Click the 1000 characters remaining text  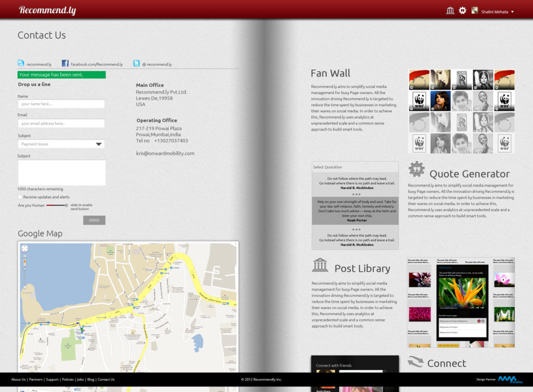click(40, 189)
